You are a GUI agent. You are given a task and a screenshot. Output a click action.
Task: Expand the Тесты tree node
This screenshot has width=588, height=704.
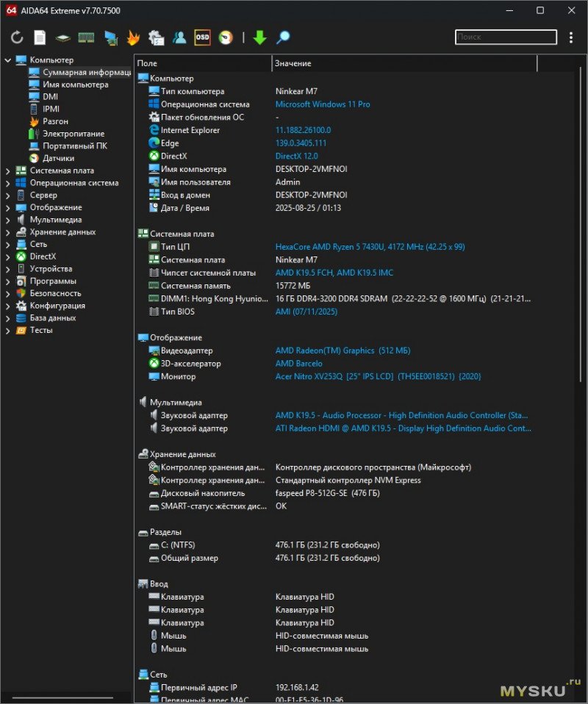point(7,331)
